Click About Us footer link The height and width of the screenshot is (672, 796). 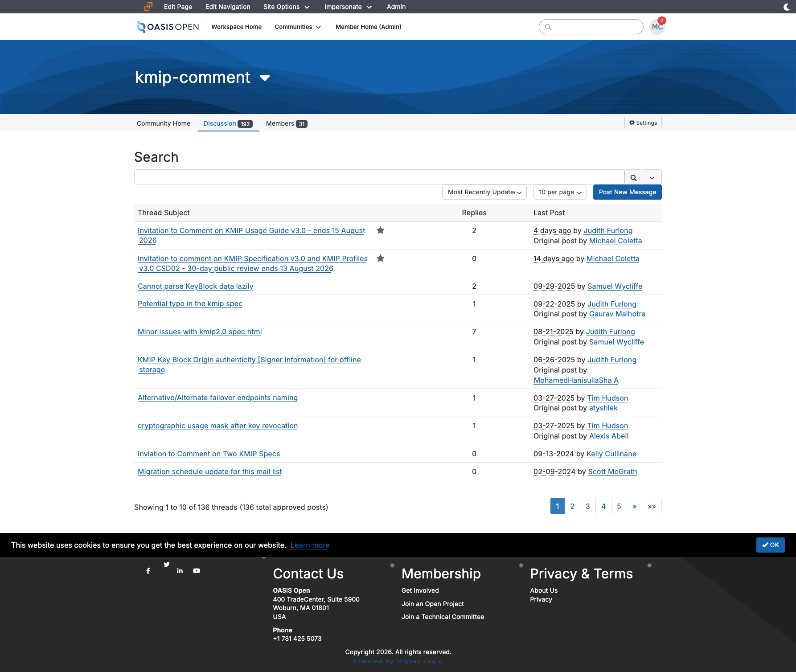click(544, 590)
